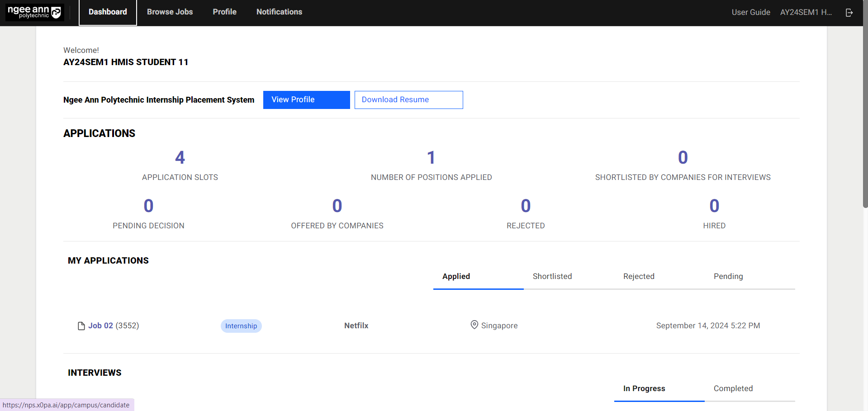Open the Job 02 application link
The height and width of the screenshot is (411, 868).
100,326
